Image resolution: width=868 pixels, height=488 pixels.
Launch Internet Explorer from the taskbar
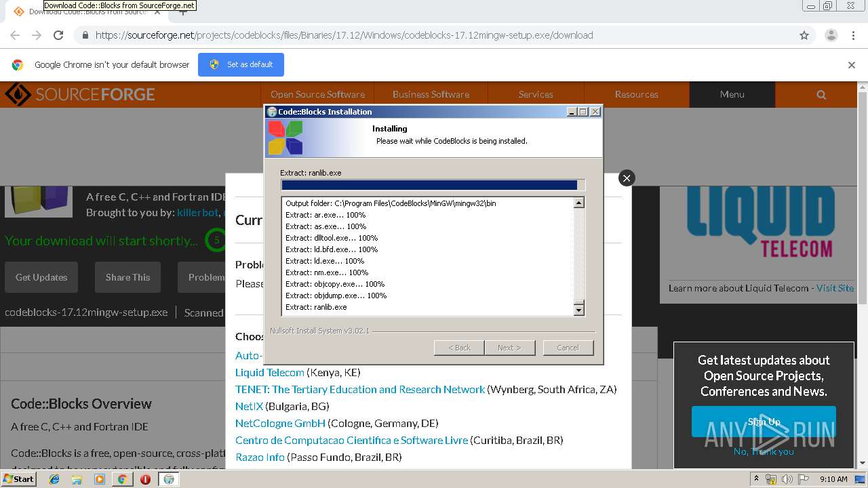point(54,479)
